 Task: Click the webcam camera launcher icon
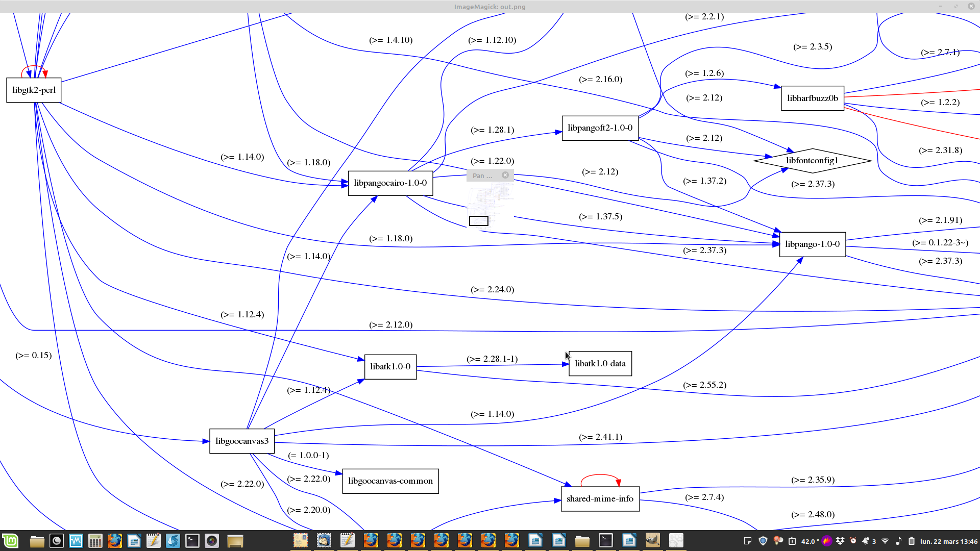click(x=212, y=541)
